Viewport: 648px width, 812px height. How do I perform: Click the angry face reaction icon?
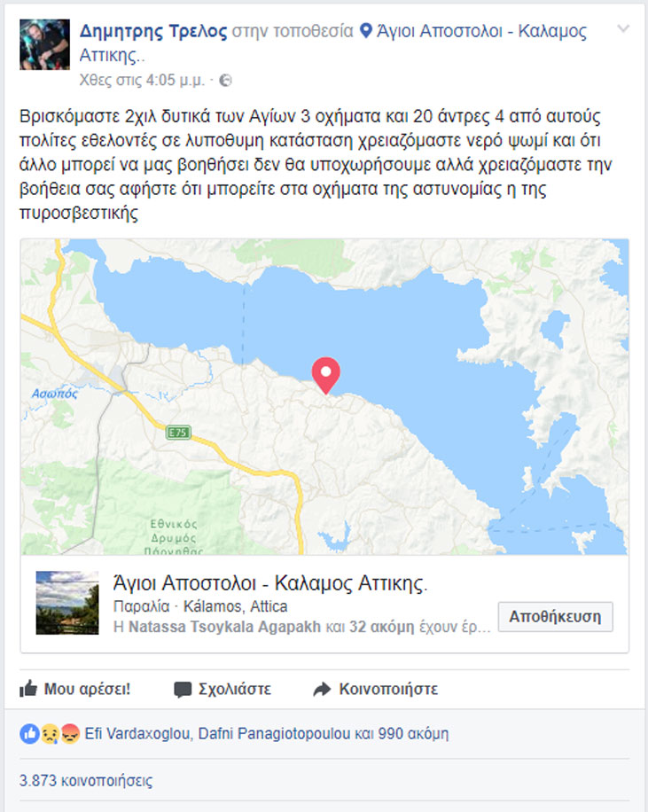70,734
